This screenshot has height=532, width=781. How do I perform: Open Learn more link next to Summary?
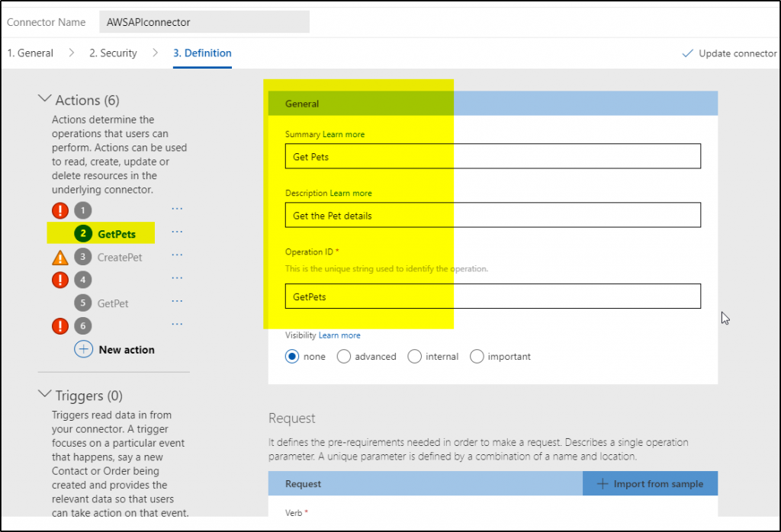tap(343, 134)
